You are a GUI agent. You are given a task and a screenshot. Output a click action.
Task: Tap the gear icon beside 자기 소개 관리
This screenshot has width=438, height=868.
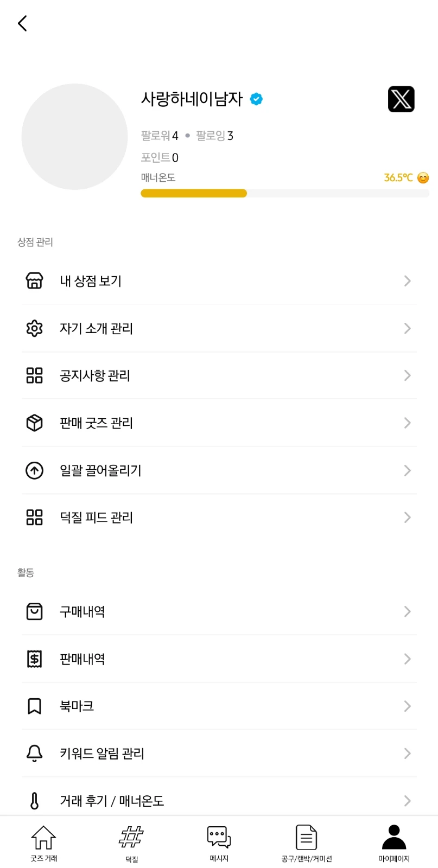[x=34, y=328]
